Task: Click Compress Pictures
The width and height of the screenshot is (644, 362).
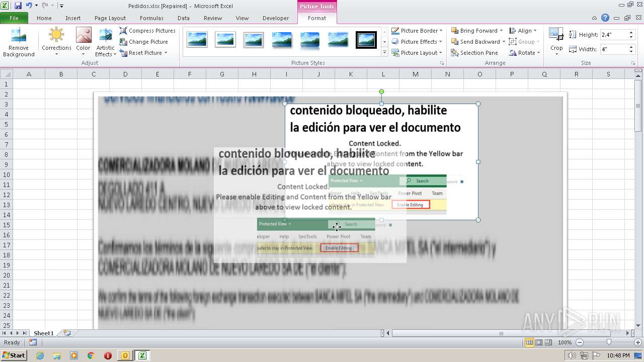Action: (147, 31)
